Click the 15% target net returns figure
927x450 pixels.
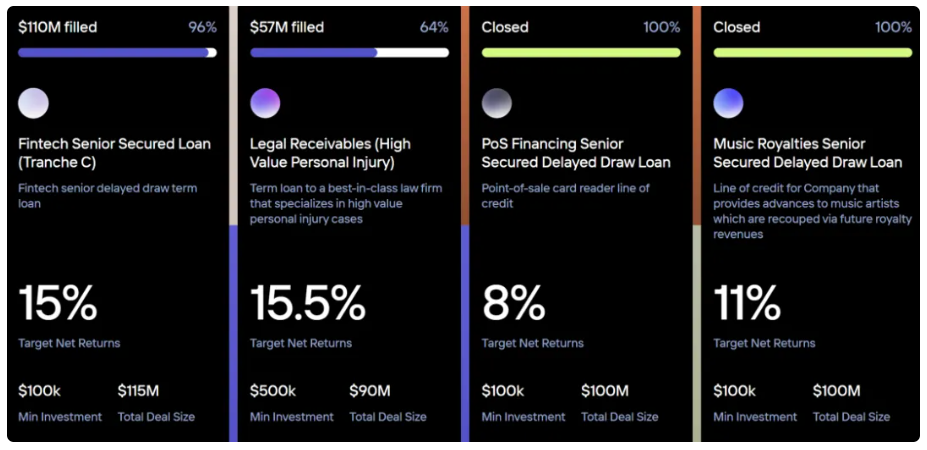click(x=58, y=303)
